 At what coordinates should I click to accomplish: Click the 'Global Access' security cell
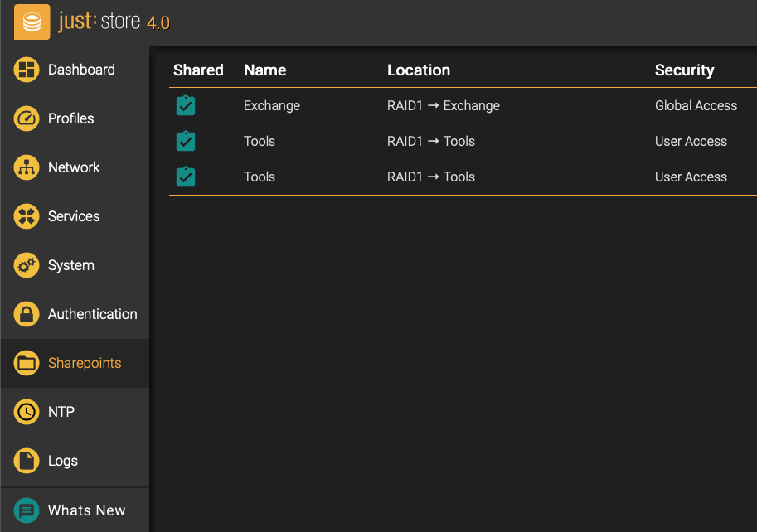[x=696, y=105]
